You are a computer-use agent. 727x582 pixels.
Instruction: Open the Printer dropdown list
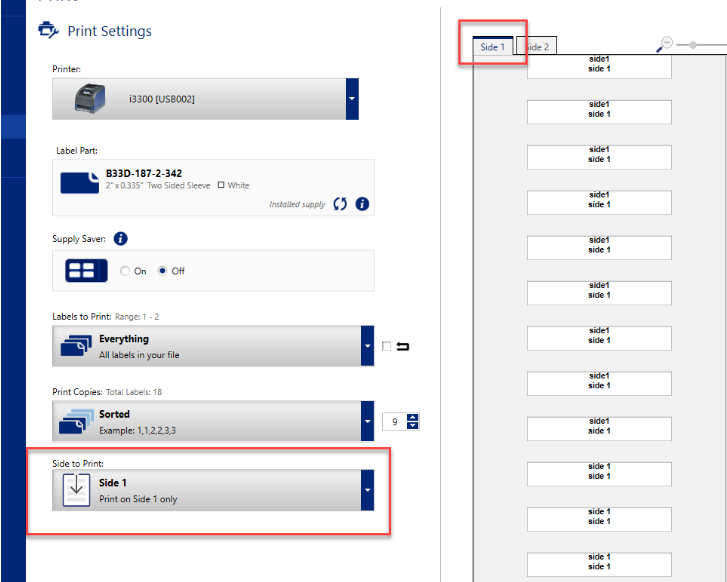click(x=351, y=98)
